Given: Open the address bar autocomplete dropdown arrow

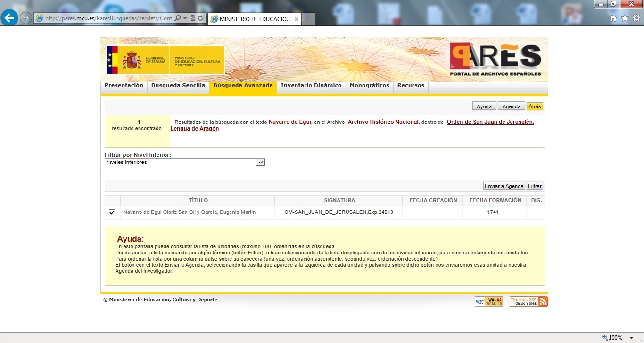Looking at the screenshot, I should click(185, 18).
